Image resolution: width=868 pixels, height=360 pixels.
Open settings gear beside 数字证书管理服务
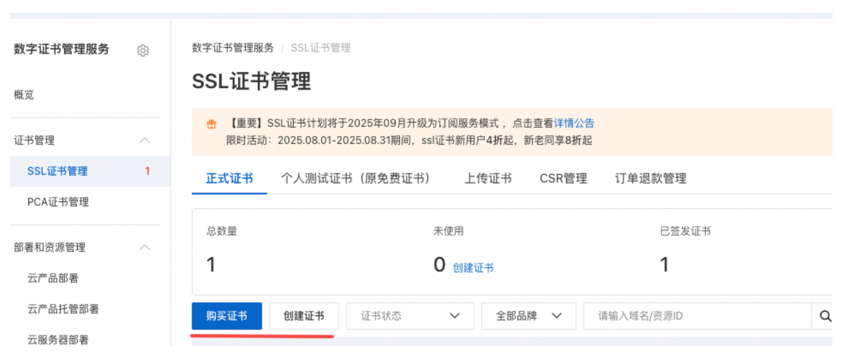coord(143,50)
